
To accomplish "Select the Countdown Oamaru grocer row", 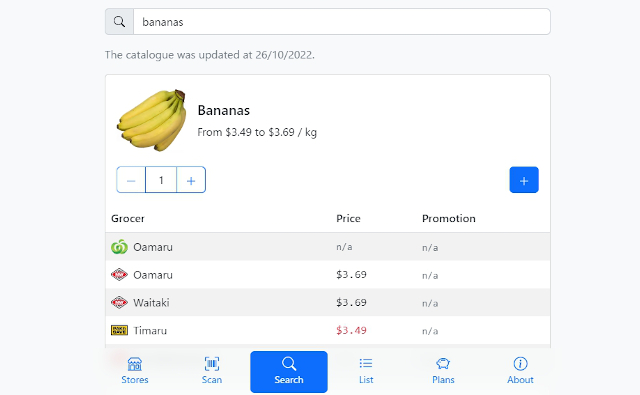I will click(328, 247).
